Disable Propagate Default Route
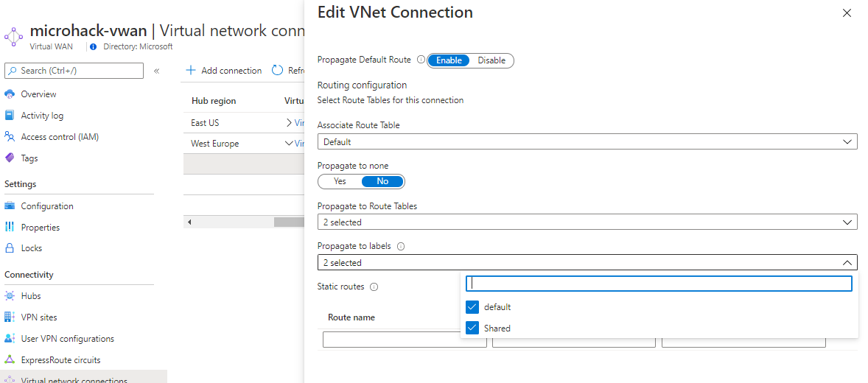The width and height of the screenshot is (868, 383). pyautogui.click(x=491, y=60)
